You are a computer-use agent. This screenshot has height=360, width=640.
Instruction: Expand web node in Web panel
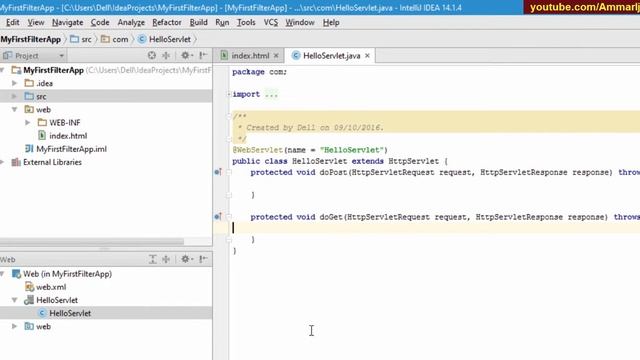[15, 326]
